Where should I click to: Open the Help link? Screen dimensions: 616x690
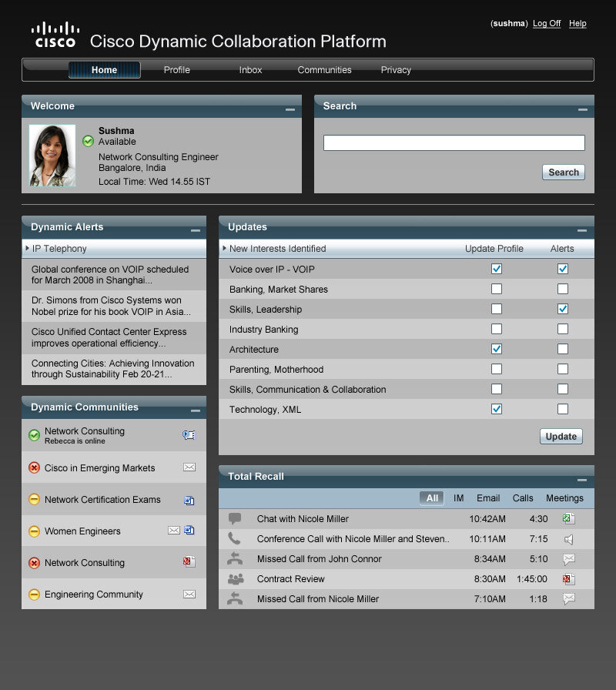tap(577, 23)
